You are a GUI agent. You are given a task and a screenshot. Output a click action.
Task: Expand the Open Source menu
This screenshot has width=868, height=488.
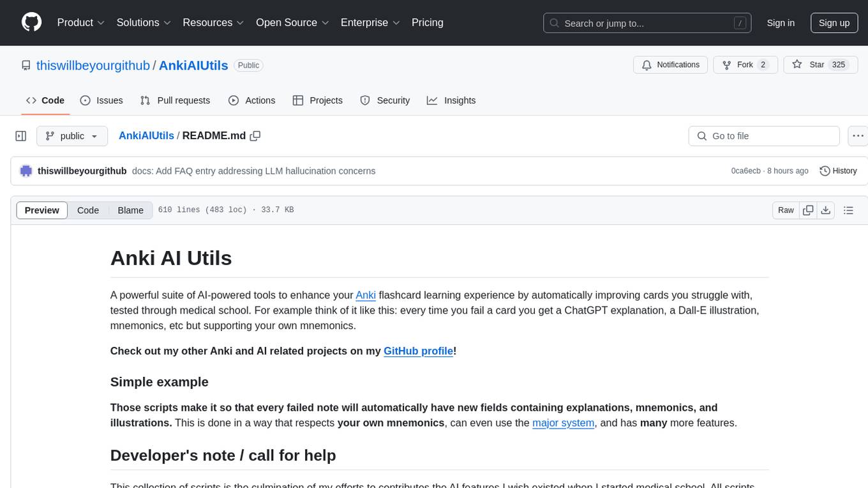click(292, 22)
